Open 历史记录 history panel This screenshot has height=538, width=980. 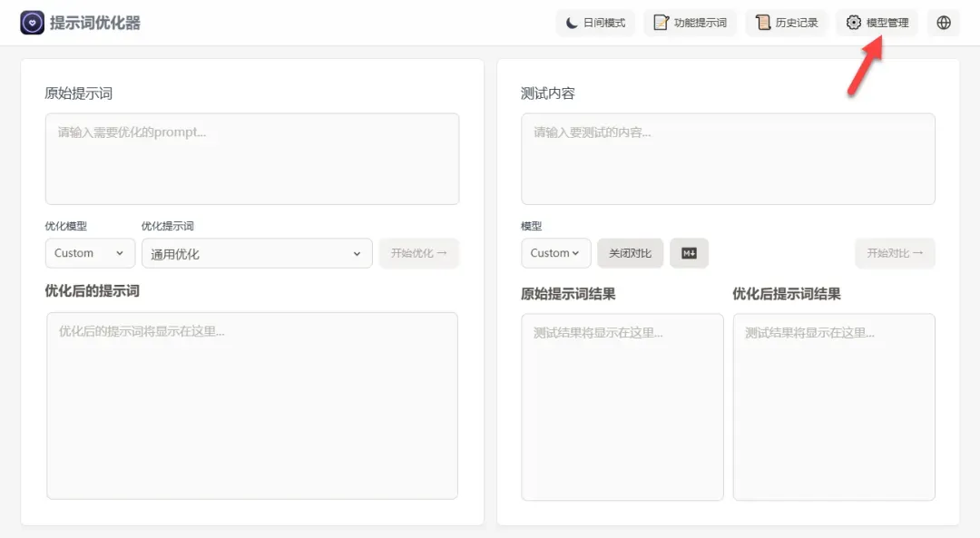tap(786, 23)
